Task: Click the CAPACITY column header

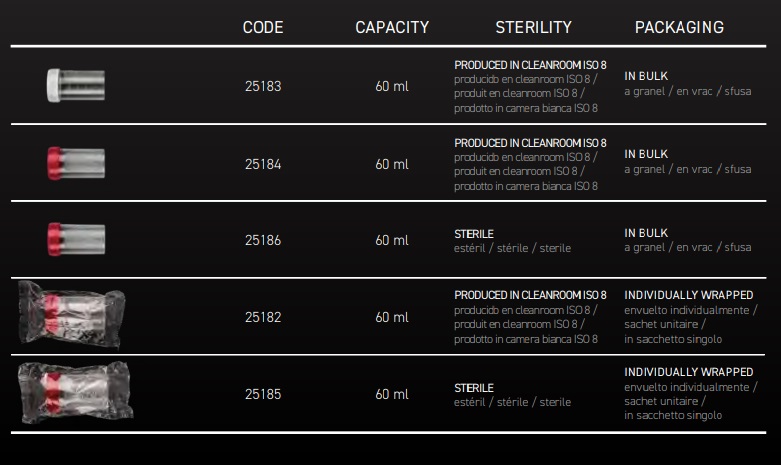Action: click(x=392, y=27)
